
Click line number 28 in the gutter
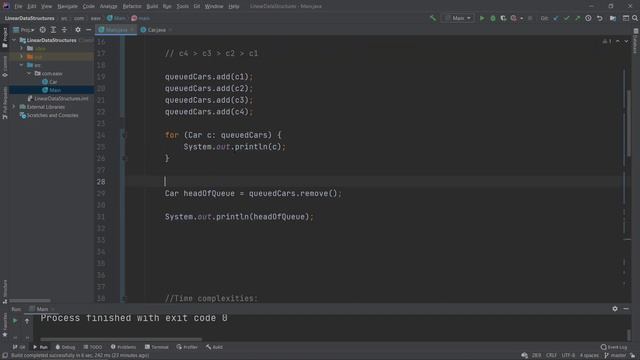[101, 182]
